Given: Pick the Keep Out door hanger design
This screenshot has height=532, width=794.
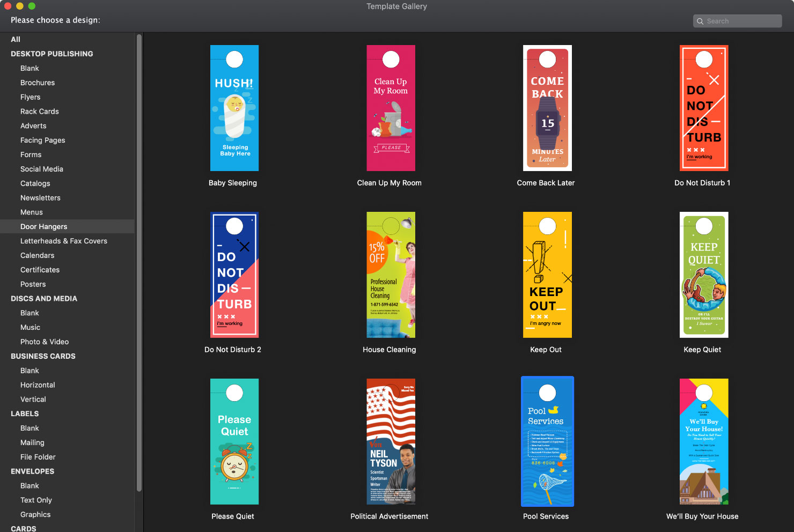Looking at the screenshot, I should (x=547, y=275).
